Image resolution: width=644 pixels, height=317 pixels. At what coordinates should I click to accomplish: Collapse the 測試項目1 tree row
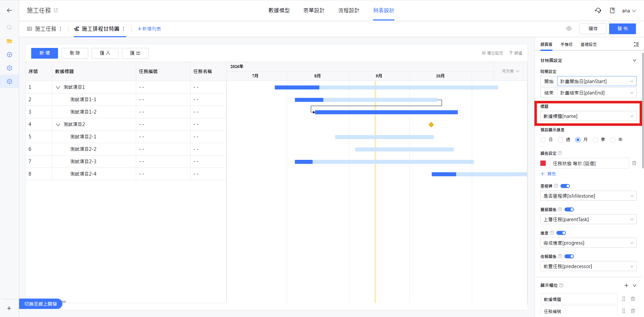pos(58,87)
